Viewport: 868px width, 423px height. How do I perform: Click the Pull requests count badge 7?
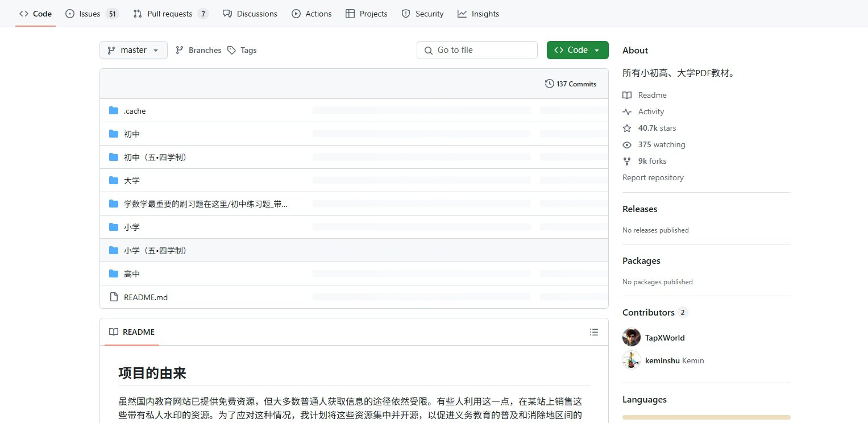[x=203, y=14]
